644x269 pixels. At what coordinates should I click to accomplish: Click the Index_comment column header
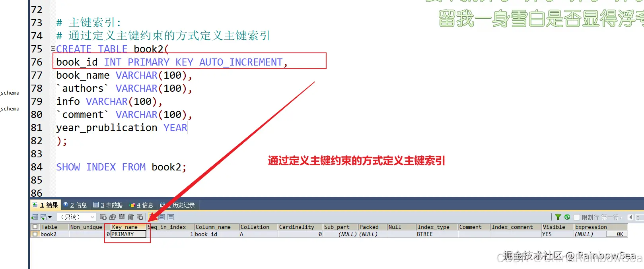click(516, 227)
